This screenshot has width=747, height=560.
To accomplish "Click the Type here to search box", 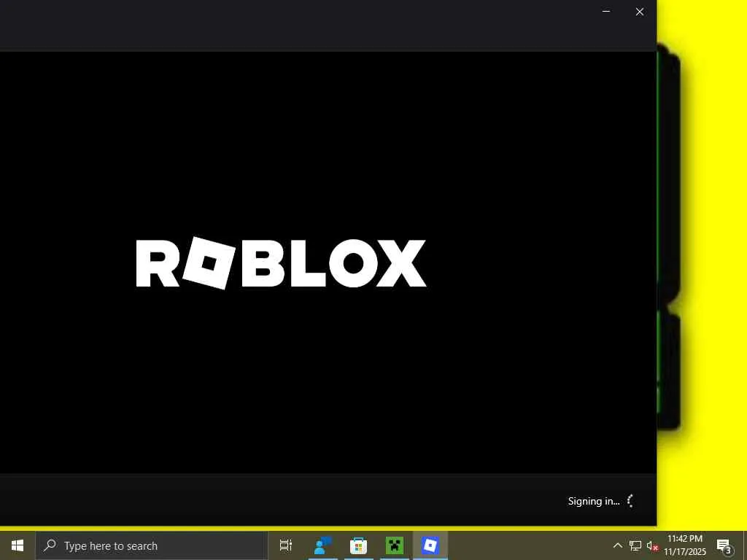I will coord(152,545).
